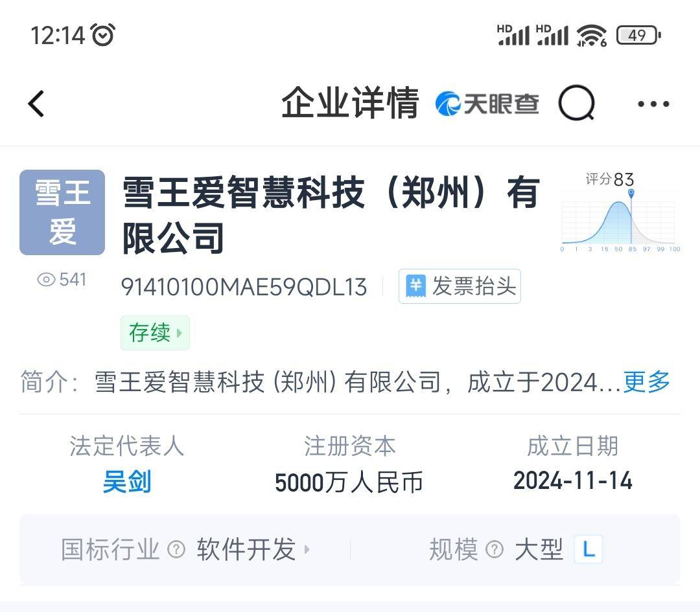Expand the 存续 status tag

pyautogui.click(x=155, y=333)
